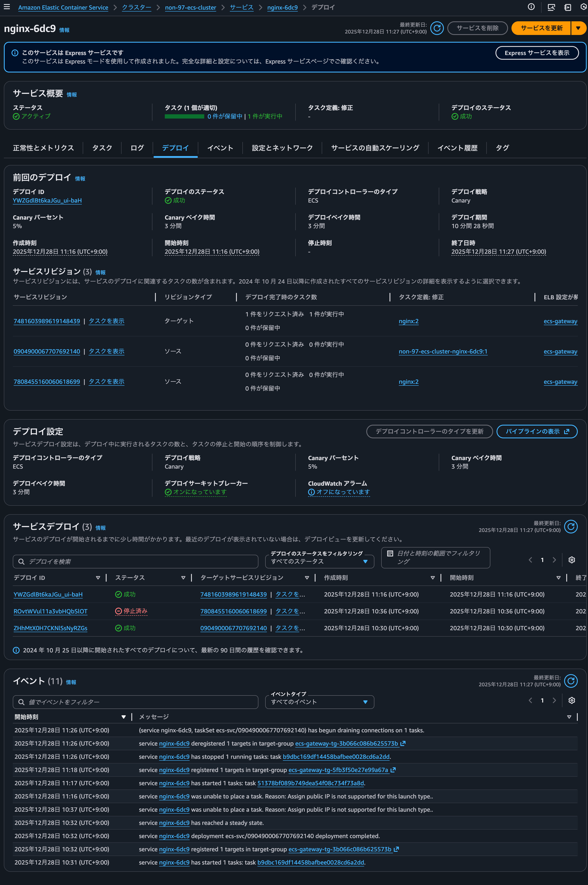Go to next page of service deployments
Viewport: 588px width, 885px height.
tap(555, 559)
